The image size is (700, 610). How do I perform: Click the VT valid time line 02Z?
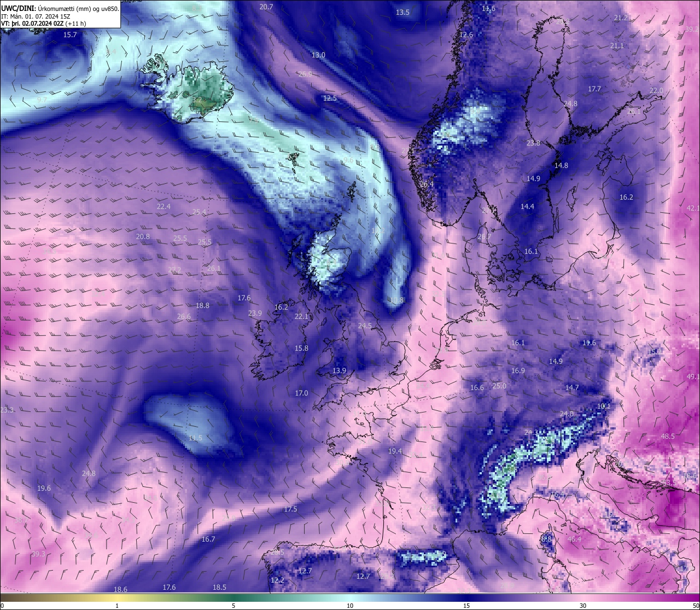(x=43, y=24)
